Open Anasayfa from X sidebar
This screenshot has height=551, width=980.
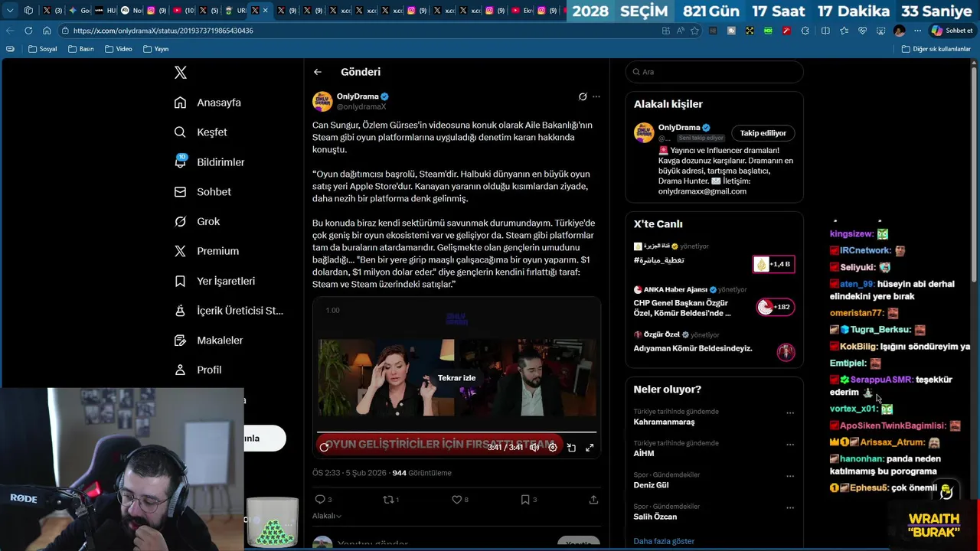(207, 103)
